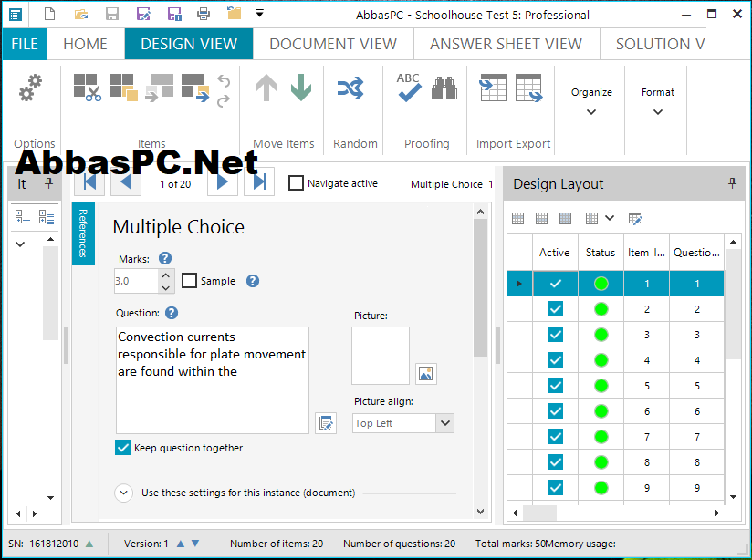Open a file using the folder icon
This screenshot has height=560, width=752.
coord(81,14)
